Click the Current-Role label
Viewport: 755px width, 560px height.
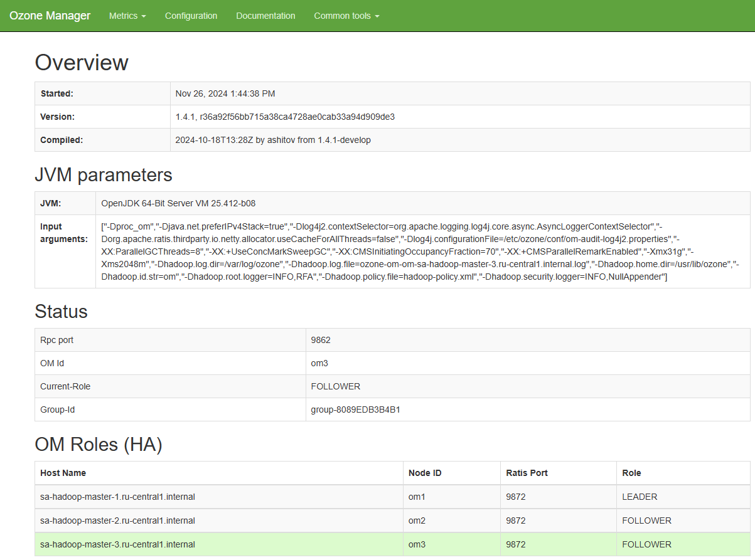(65, 386)
